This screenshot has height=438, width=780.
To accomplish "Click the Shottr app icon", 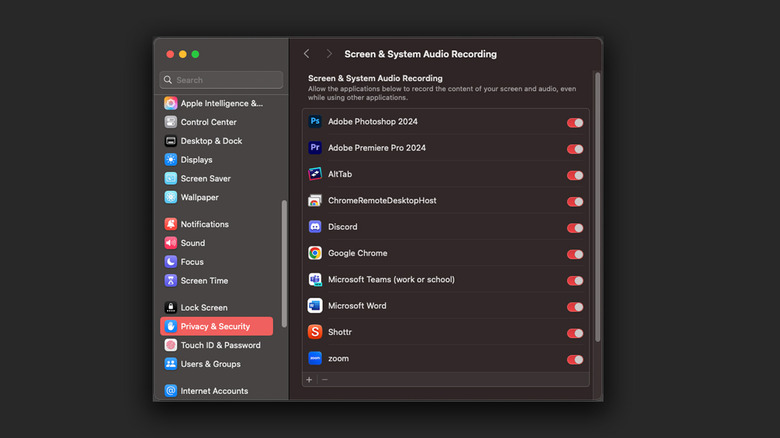I will (315, 332).
